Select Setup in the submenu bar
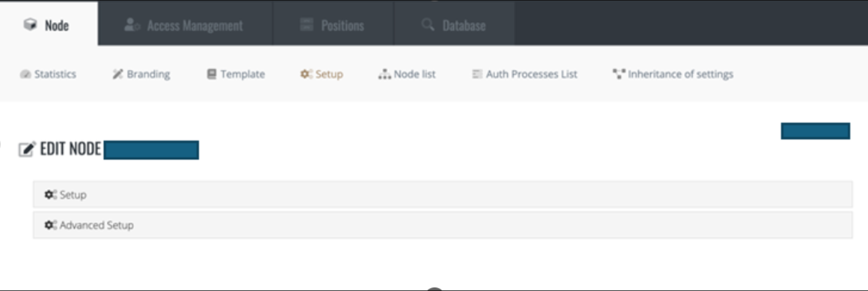Image resolution: width=868 pixels, height=291 pixels. [322, 75]
